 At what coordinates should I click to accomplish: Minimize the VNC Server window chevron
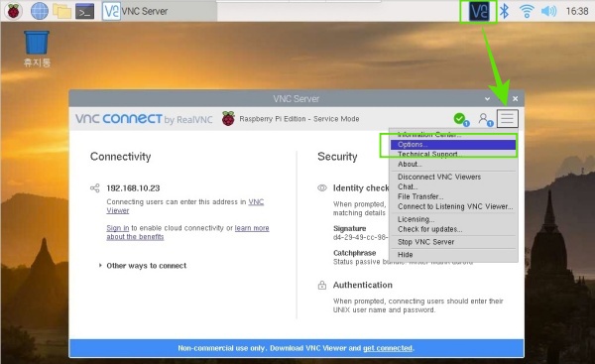tap(487, 99)
